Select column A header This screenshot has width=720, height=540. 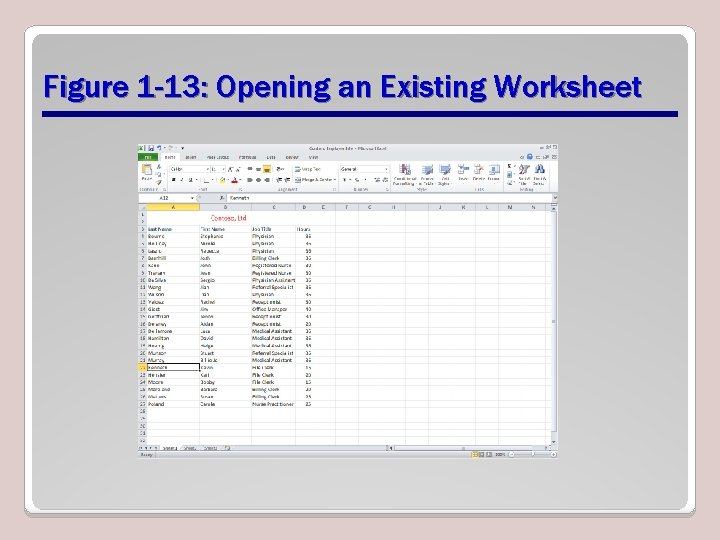coord(173,207)
